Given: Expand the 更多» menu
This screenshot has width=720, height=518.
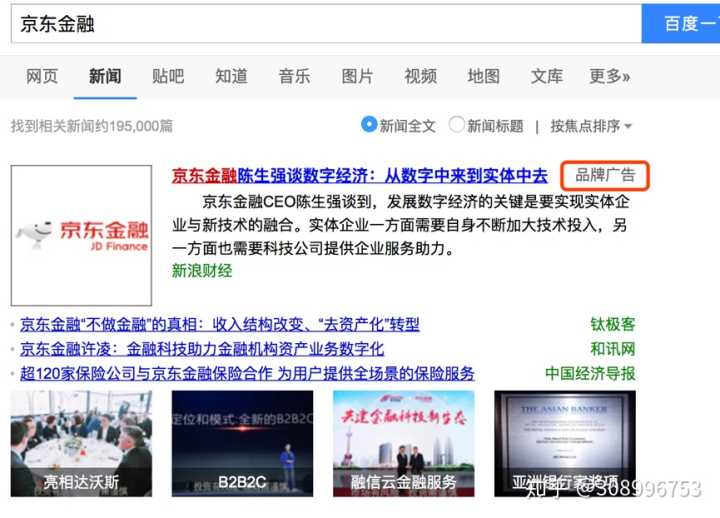Looking at the screenshot, I should pos(609,76).
